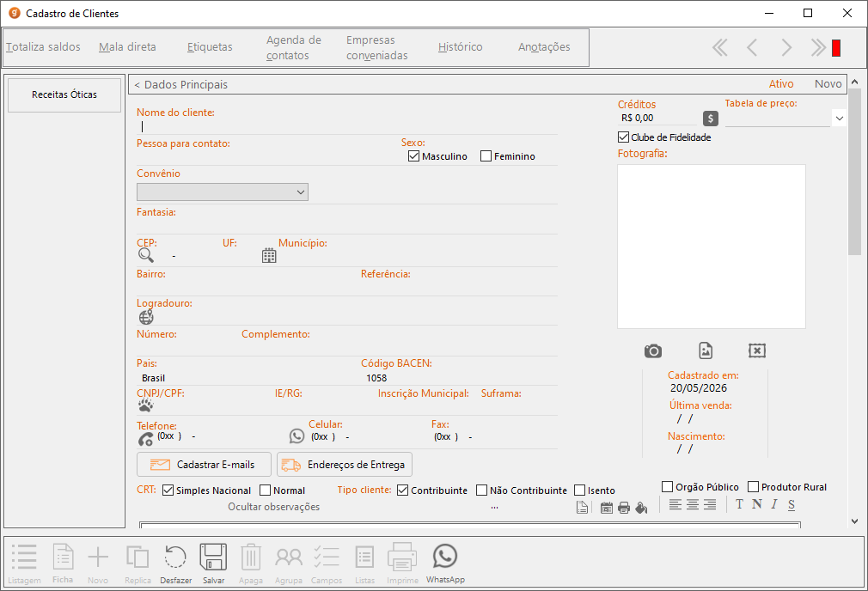The width and height of the screenshot is (868, 591).
Task: Click the T text format icon
Action: point(740,504)
